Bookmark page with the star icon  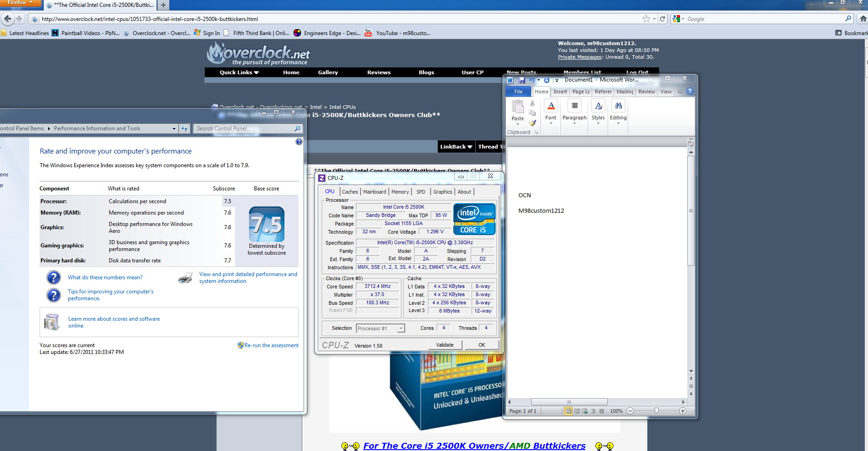tap(646, 19)
